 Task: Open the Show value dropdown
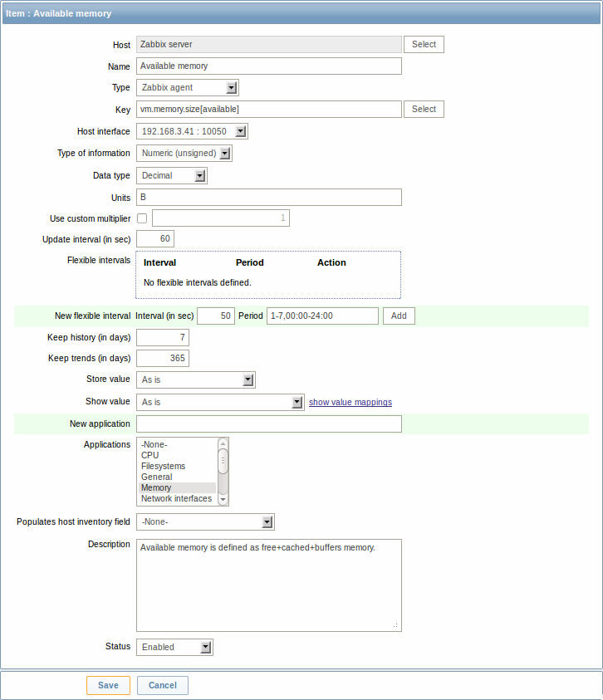(220, 402)
